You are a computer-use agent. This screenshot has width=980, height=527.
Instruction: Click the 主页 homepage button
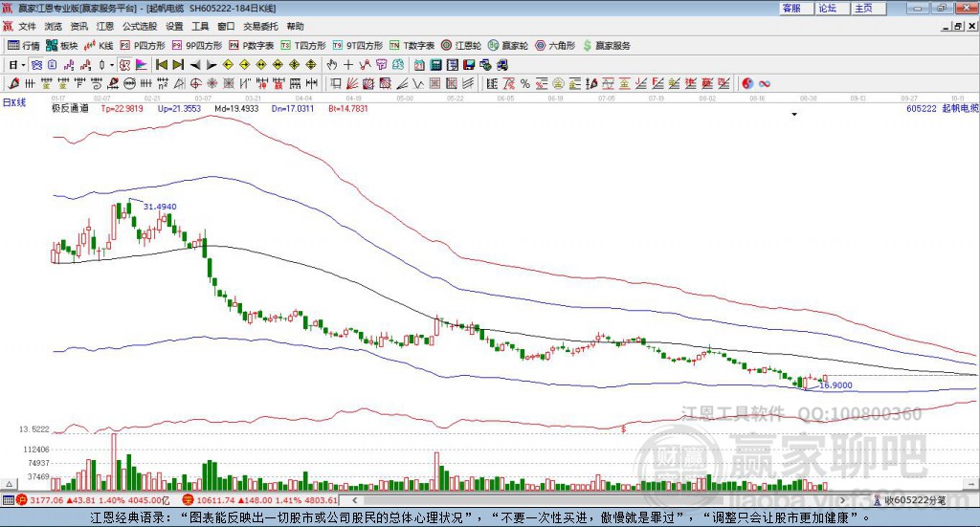tap(869, 8)
